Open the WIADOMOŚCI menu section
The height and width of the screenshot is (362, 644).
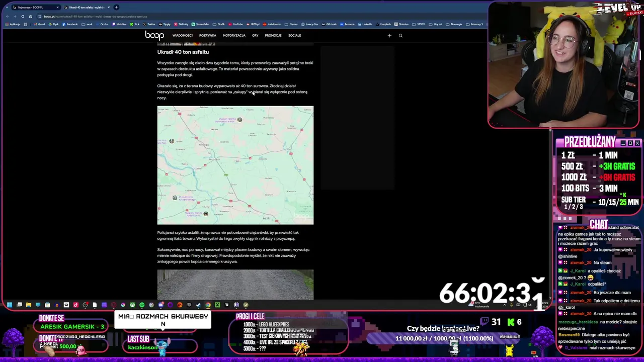point(182,36)
